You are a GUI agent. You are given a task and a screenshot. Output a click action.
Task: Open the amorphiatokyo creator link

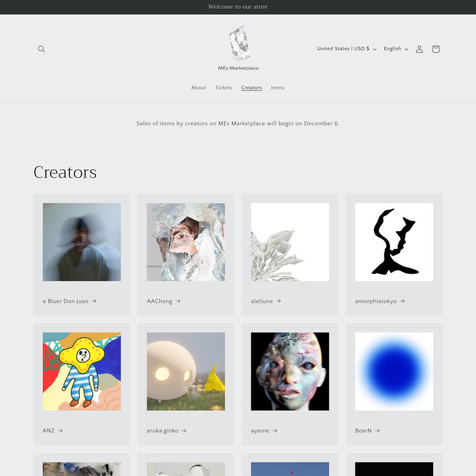380,301
